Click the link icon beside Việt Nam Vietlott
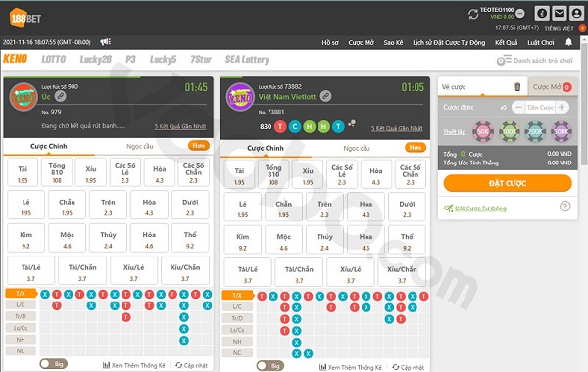The image size is (588, 372). click(325, 96)
